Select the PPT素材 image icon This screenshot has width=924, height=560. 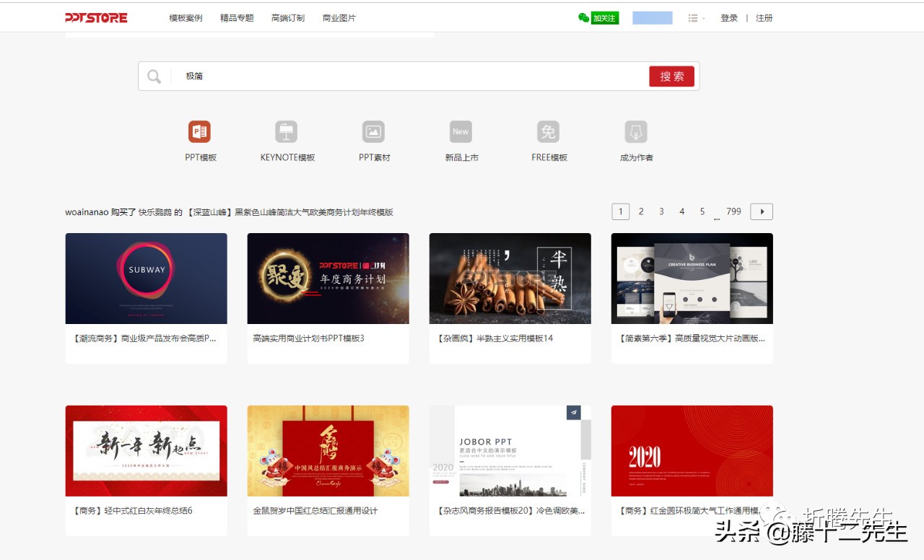point(373,131)
